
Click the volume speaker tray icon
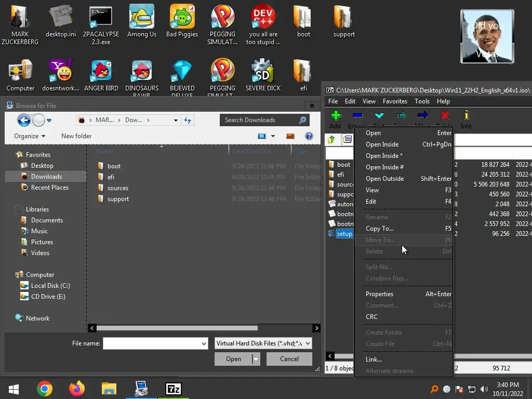click(484, 389)
